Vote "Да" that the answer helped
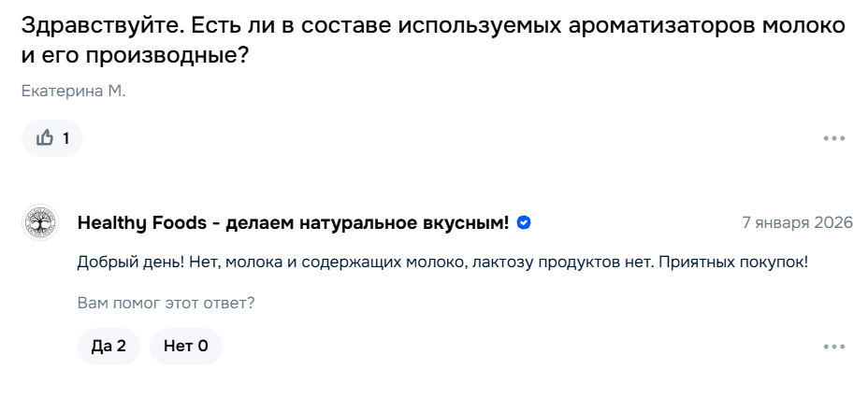 pos(108,347)
